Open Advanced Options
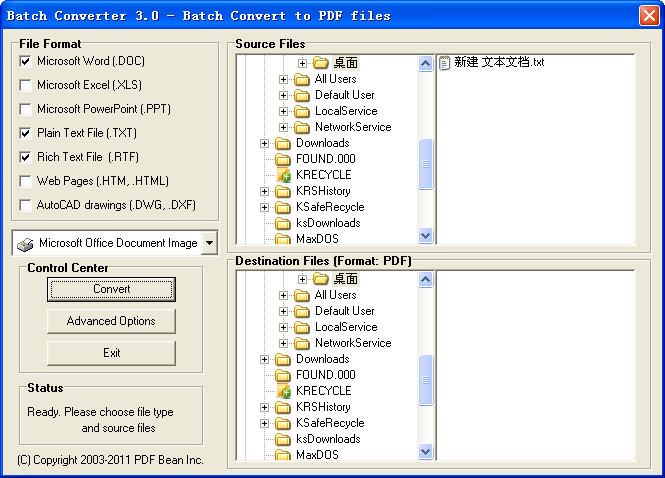The image size is (665, 478). pos(111,321)
